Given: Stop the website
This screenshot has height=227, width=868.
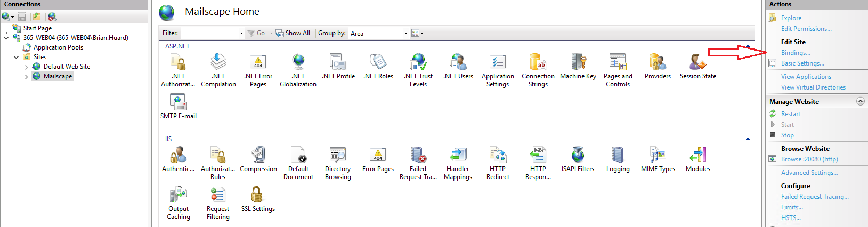Looking at the screenshot, I should tap(788, 135).
